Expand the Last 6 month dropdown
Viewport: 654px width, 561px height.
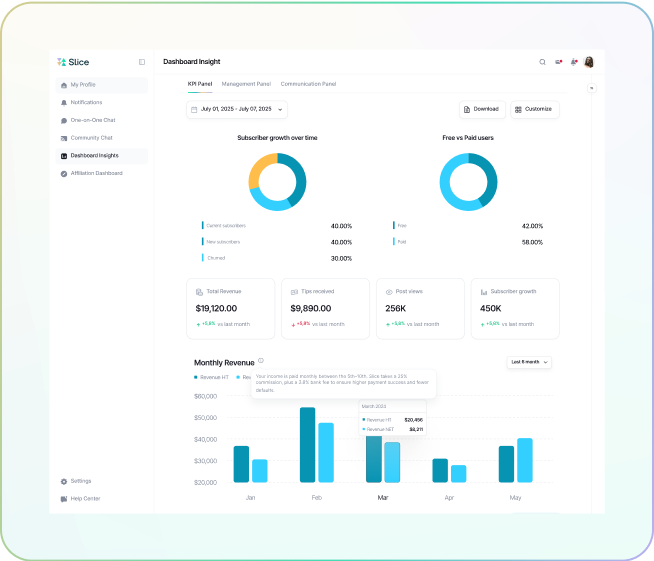tap(530, 362)
